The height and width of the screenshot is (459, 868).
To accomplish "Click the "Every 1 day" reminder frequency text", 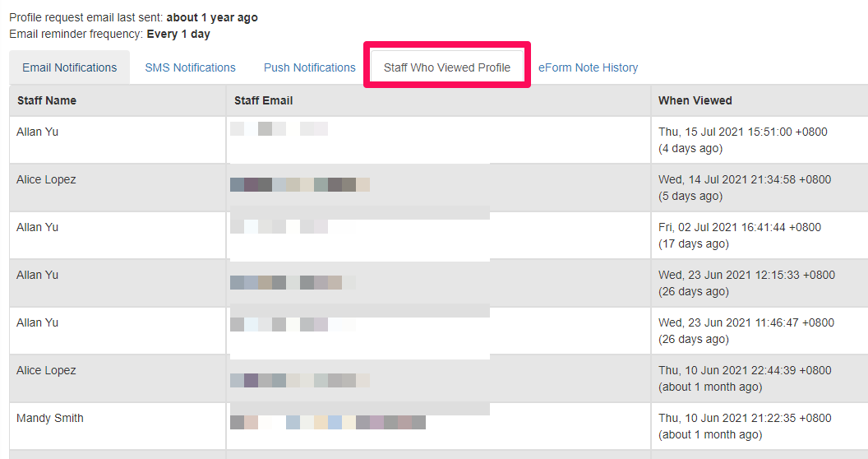I will [x=178, y=34].
